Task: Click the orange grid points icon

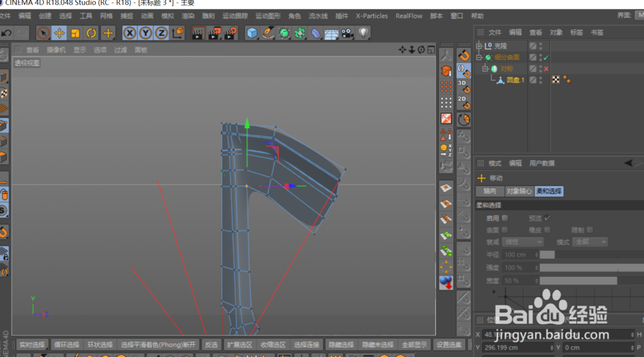Action: (446, 87)
